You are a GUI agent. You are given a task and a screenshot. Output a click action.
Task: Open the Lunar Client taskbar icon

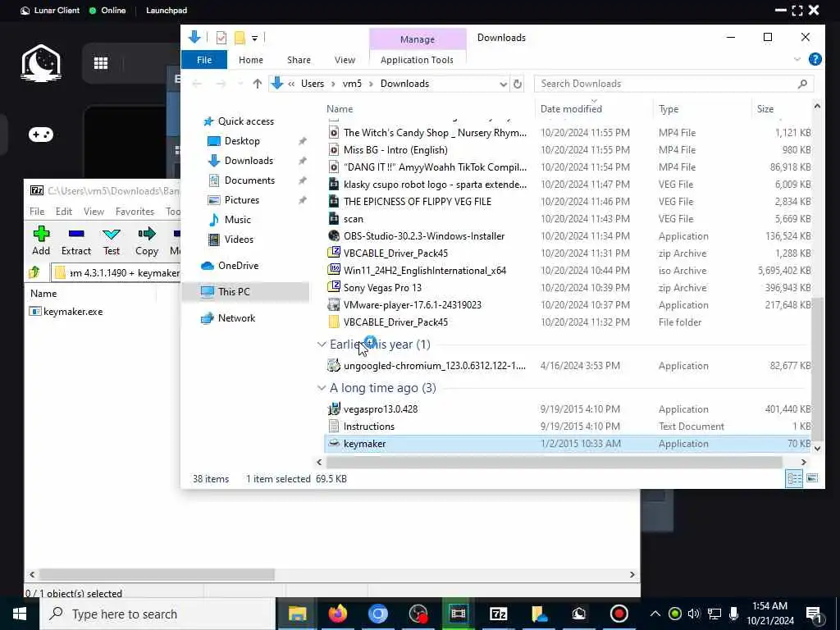pyautogui.click(x=578, y=614)
